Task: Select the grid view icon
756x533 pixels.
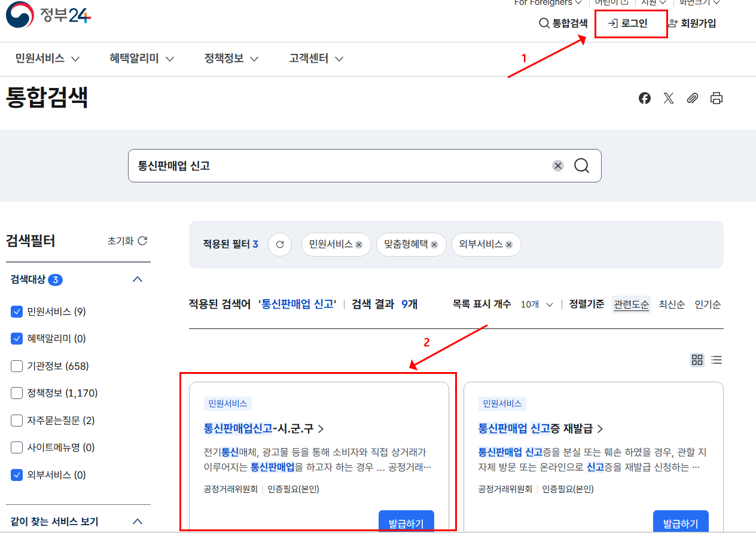Action: point(697,360)
